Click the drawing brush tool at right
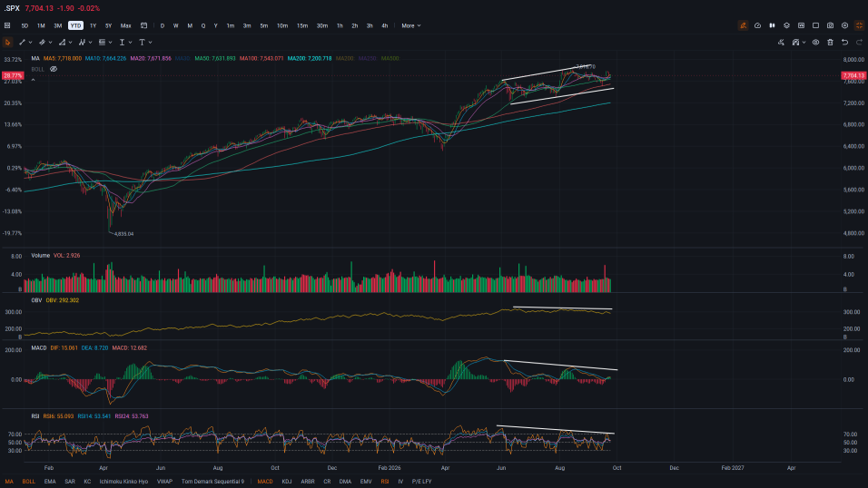 (x=781, y=42)
